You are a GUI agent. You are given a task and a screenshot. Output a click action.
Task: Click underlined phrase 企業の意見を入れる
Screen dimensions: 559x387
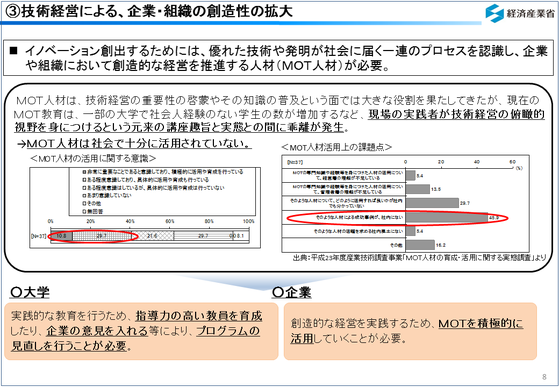click(x=97, y=331)
